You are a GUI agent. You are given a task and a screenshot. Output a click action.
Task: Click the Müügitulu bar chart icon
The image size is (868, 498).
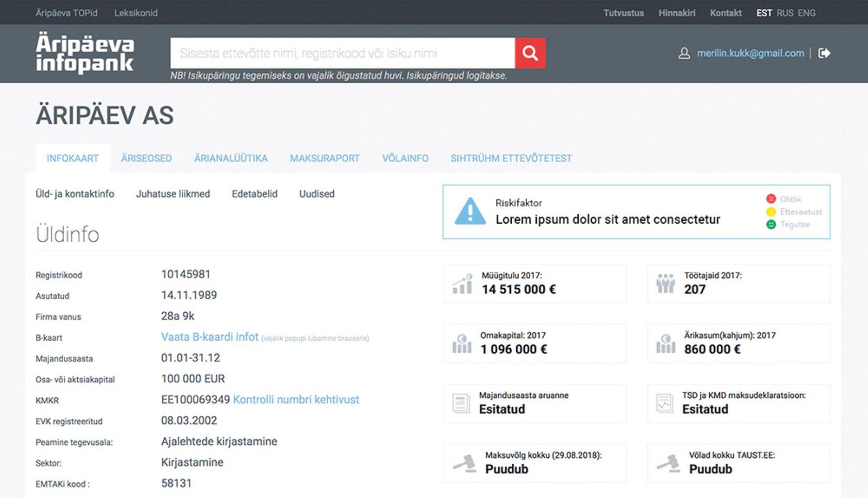click(x=462, y=284)
